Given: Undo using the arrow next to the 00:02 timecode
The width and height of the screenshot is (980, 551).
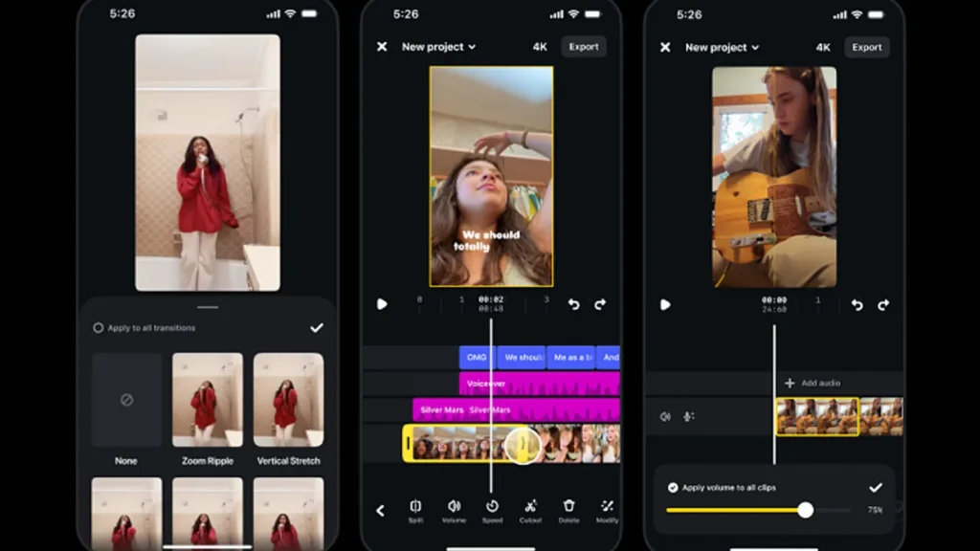Looking at the screenshot, I should point(574,304).
